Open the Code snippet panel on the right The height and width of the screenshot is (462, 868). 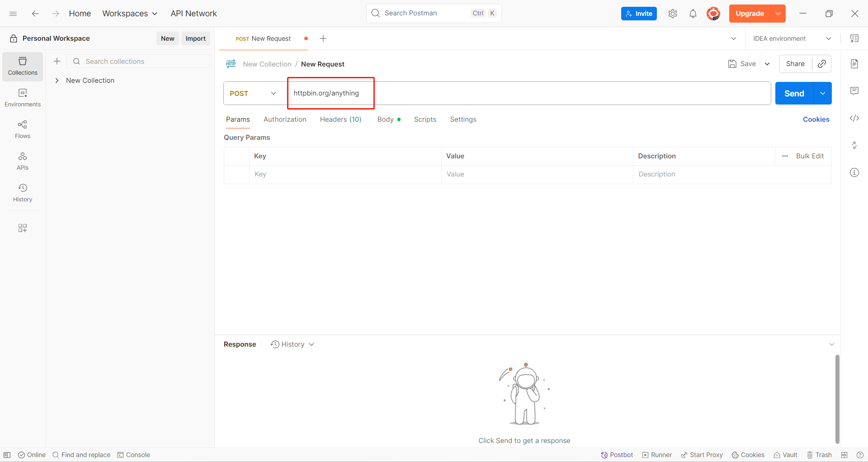point(854,118)
